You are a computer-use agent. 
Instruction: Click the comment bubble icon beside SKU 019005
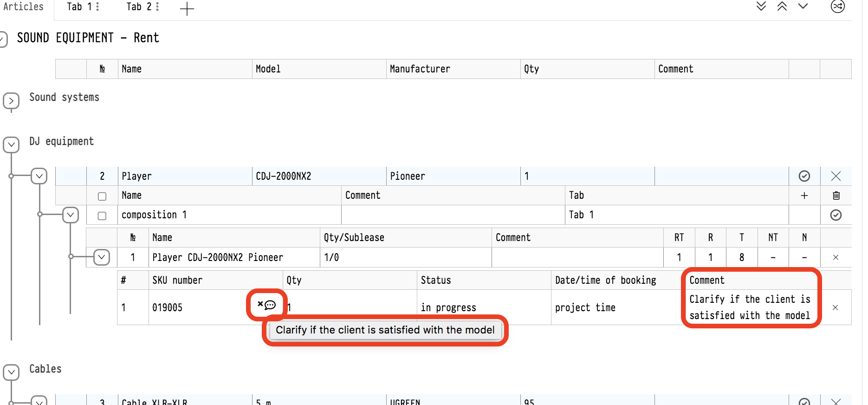270,305
